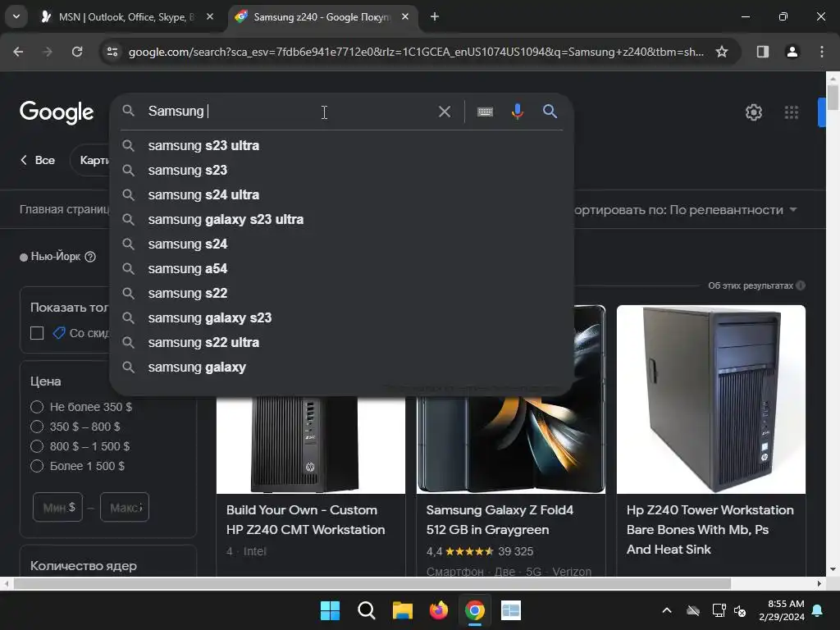Switch to MSN Outlook tab
Viewport: 840px width, 630px height.
(127, 16)
